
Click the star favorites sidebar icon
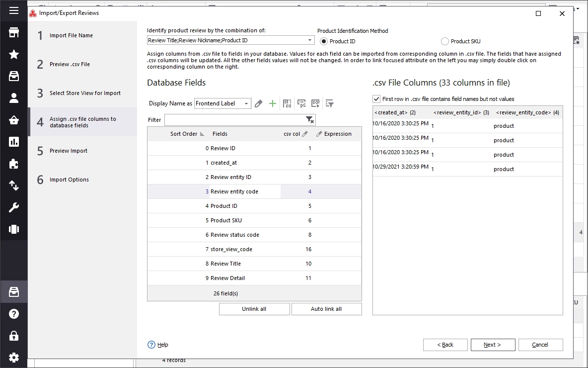pyautogui.click(x=14, y=54)
